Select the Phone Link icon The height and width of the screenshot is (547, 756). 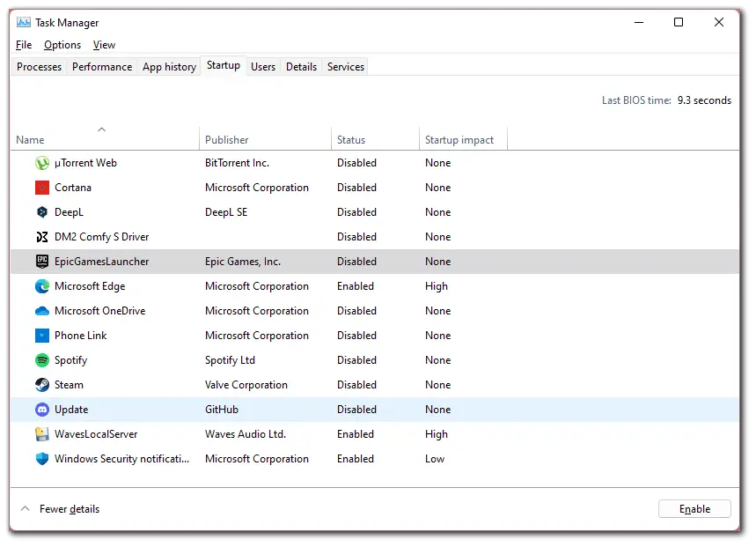pos(42,336)
